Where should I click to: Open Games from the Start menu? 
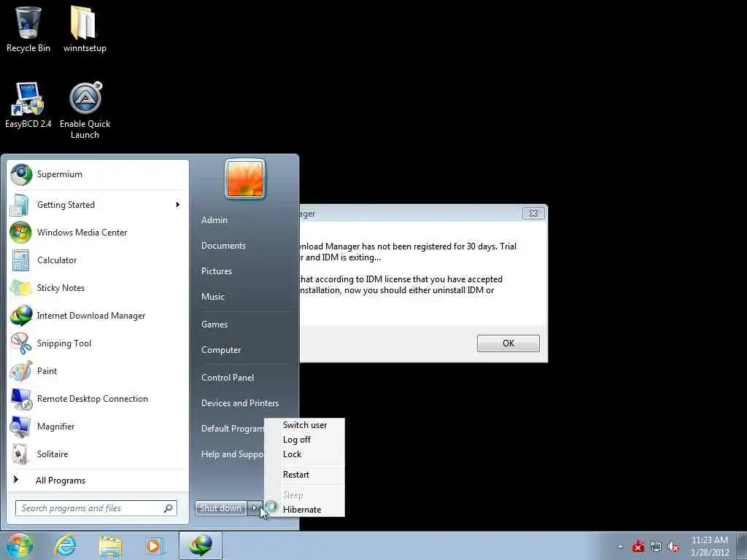214,324
